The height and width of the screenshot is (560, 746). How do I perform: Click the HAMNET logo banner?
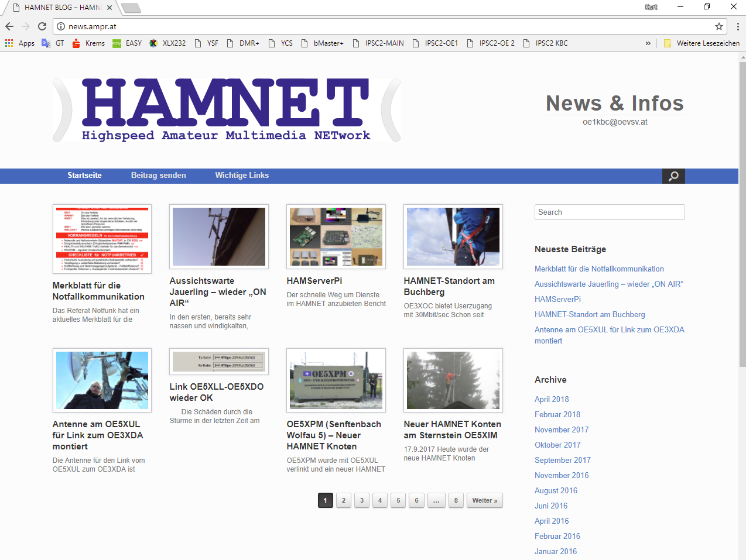click(227, 110)
